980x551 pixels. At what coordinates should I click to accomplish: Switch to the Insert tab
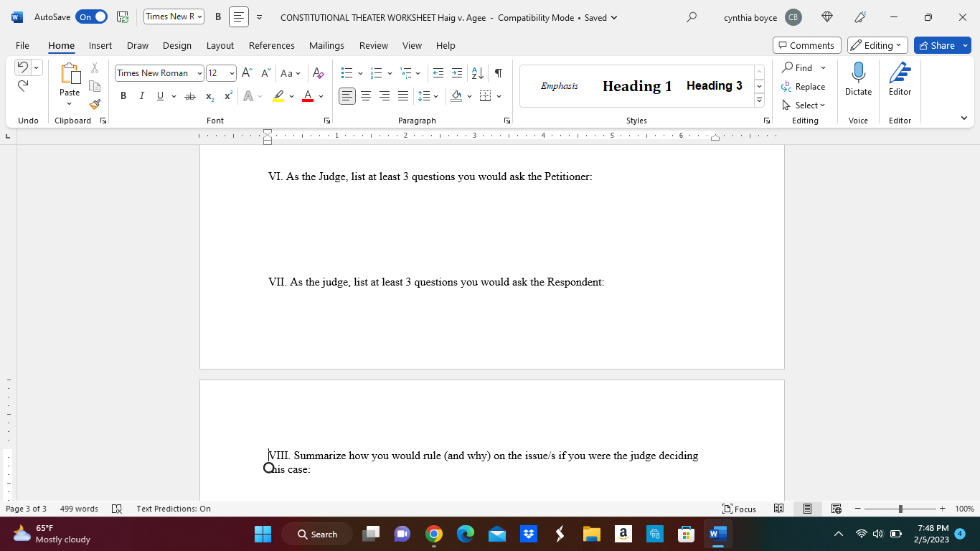(100, 45)
